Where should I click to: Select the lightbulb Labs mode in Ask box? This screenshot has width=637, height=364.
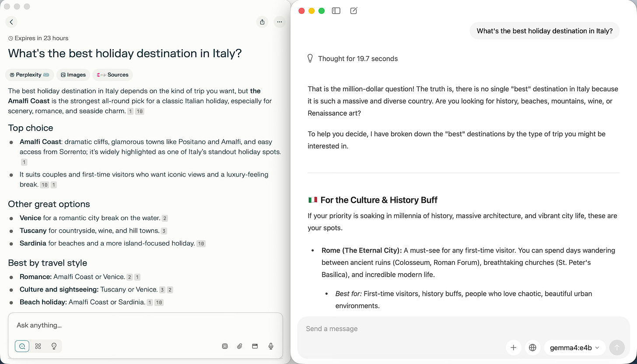[x=54, y=346]
